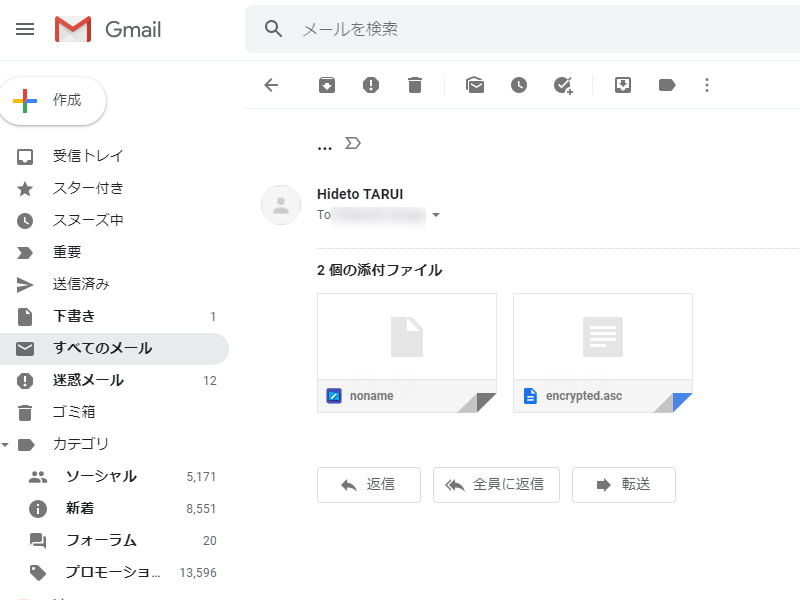Expand the recipient details dropdown
The height and width of the screenshot is (600, 800).
click(x=436, y=215)
